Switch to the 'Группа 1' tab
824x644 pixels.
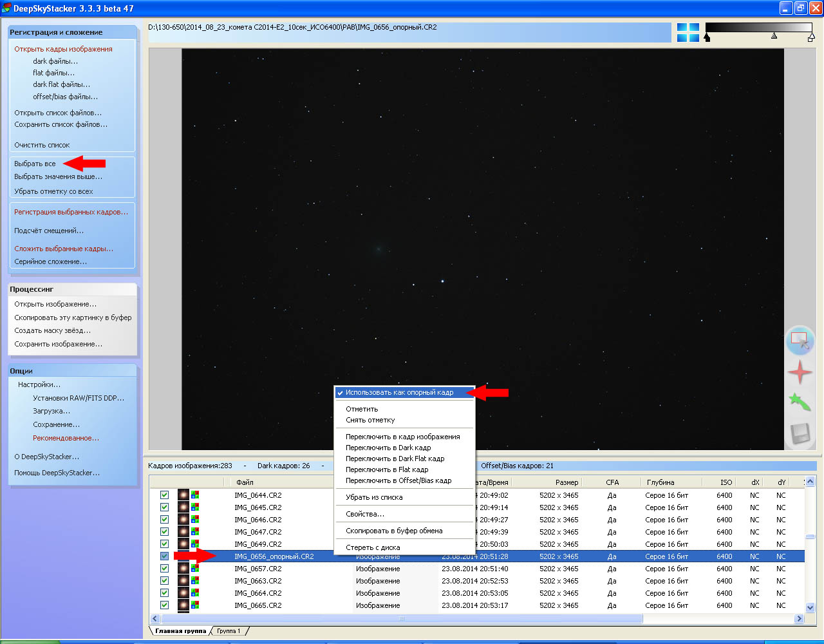[x=229, y=631]
